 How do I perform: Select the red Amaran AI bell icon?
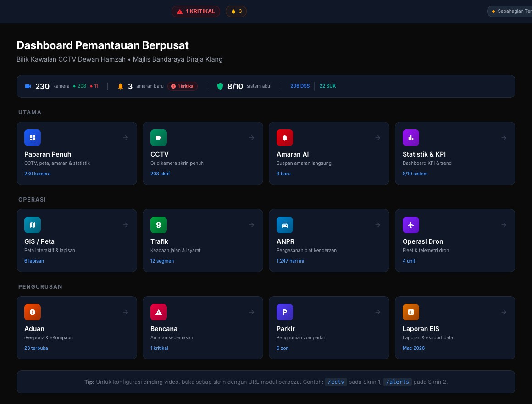pos(285,138)
